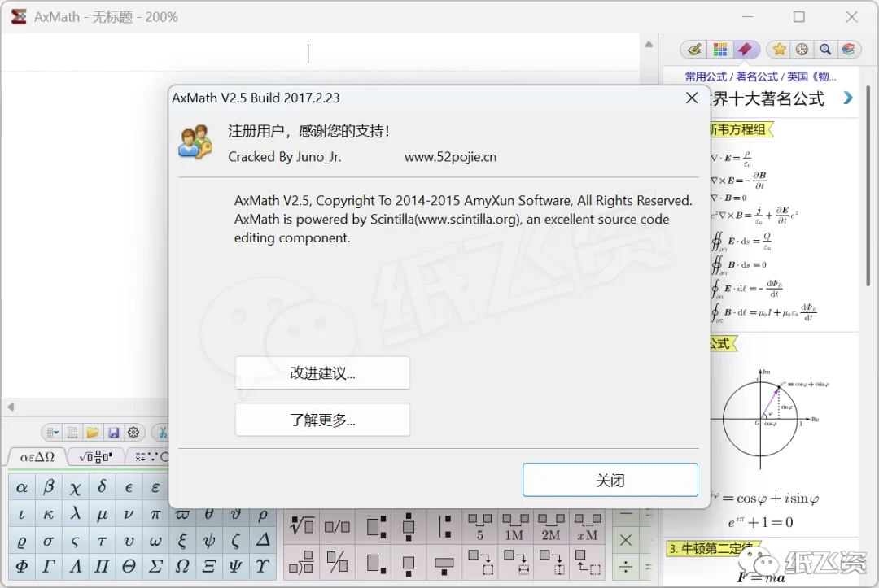This screenshot has width=879, height=588.
Task: Insert the minus − operator
Action: tap(626, 515)
